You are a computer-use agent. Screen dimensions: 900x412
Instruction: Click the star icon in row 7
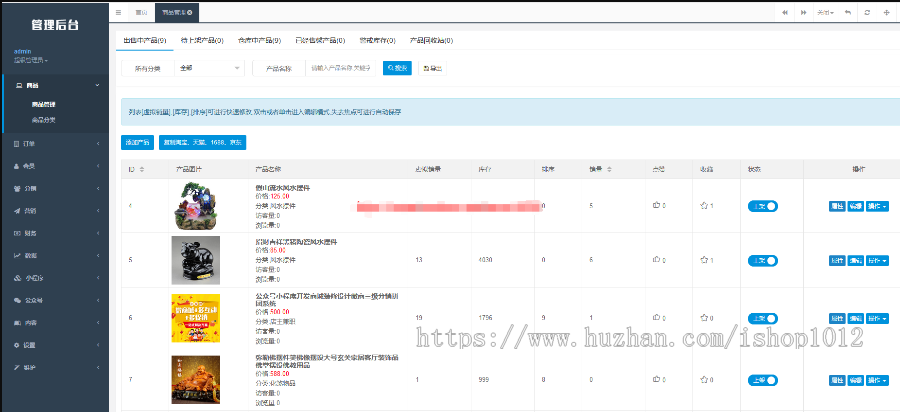704,379
